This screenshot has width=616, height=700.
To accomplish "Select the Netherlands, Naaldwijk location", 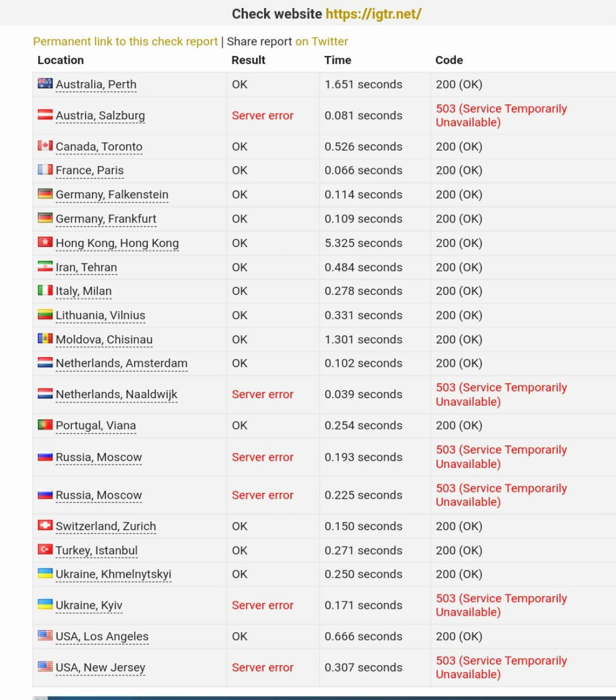I will (117, 394).
